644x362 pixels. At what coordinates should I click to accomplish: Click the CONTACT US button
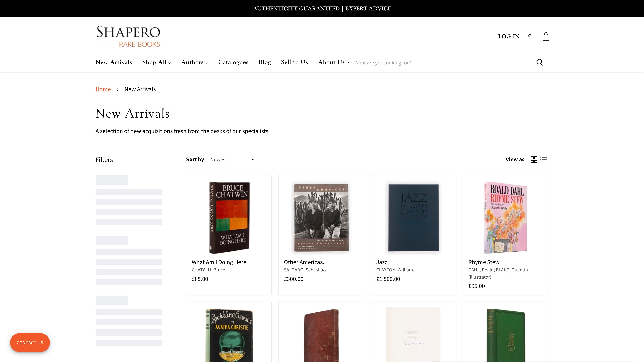[x=30, y=343]
